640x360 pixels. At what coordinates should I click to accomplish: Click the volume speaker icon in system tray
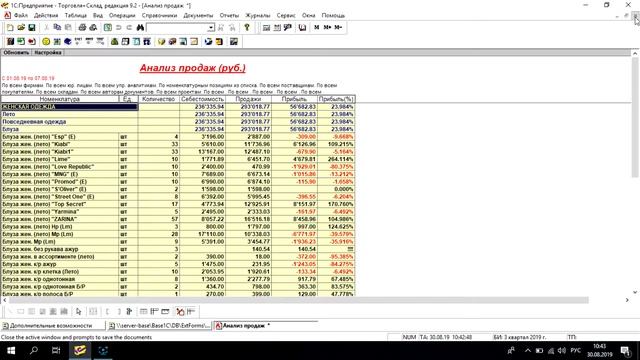[562, 351]
